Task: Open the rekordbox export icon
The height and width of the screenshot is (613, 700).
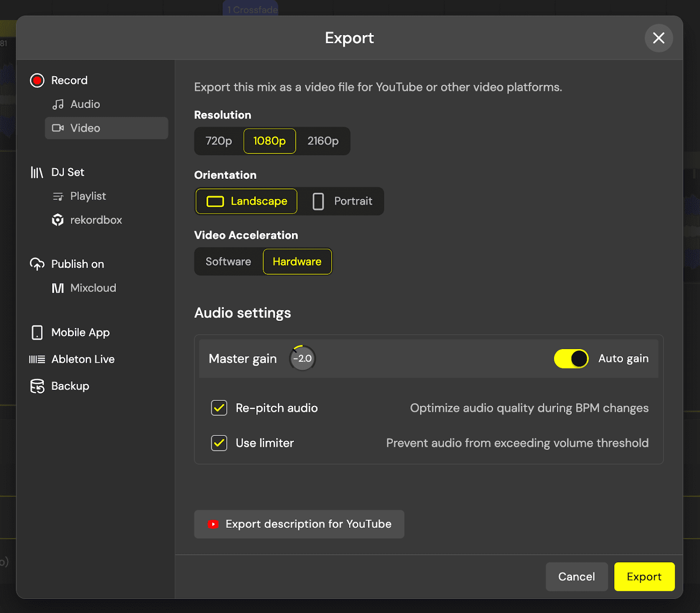Action: click(x=57, y=220)
